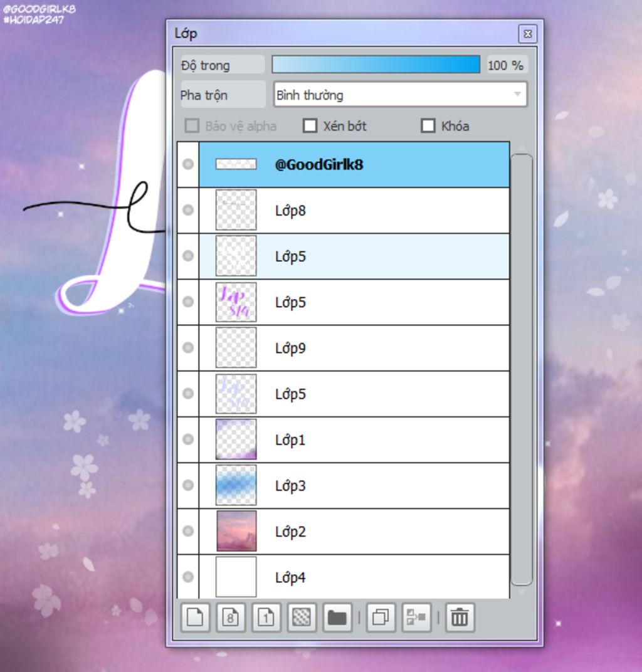Click the Lớp1 purple-edged thumbnail
The image size is (642, 672).
tap(236, 439)
